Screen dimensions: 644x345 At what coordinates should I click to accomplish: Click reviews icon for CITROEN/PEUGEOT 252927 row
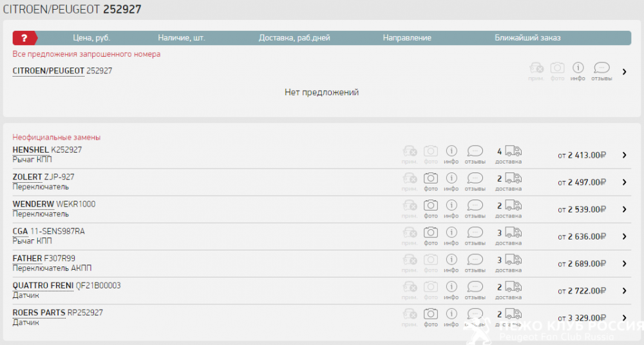pos(601,68)
